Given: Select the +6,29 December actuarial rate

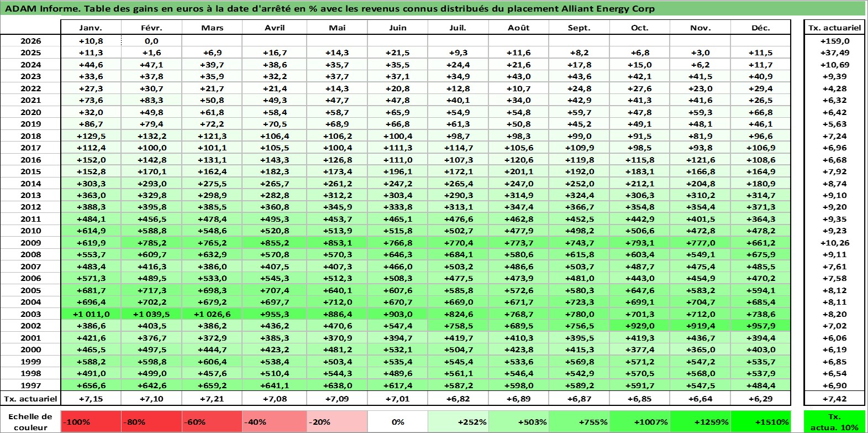Looking at the screenshot, I should tap(761, 398).
